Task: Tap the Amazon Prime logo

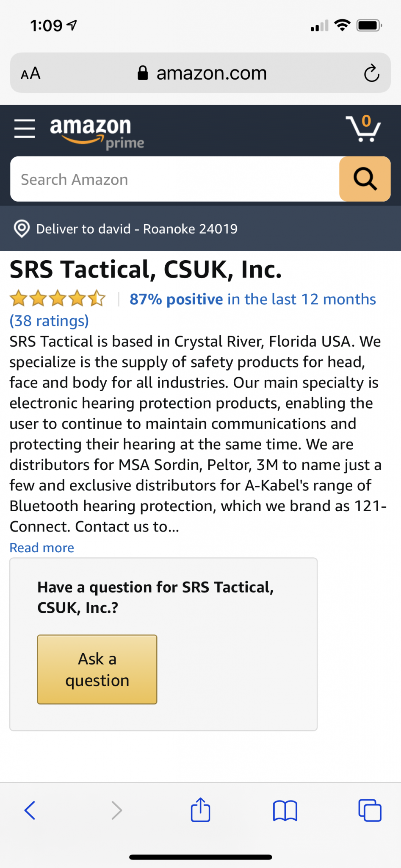Action: point(97,133)
